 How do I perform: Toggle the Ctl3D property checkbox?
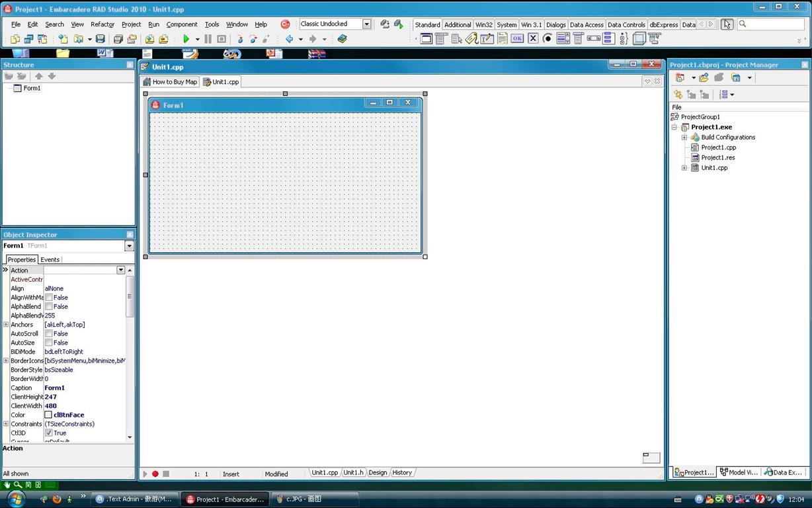point(49,433)
